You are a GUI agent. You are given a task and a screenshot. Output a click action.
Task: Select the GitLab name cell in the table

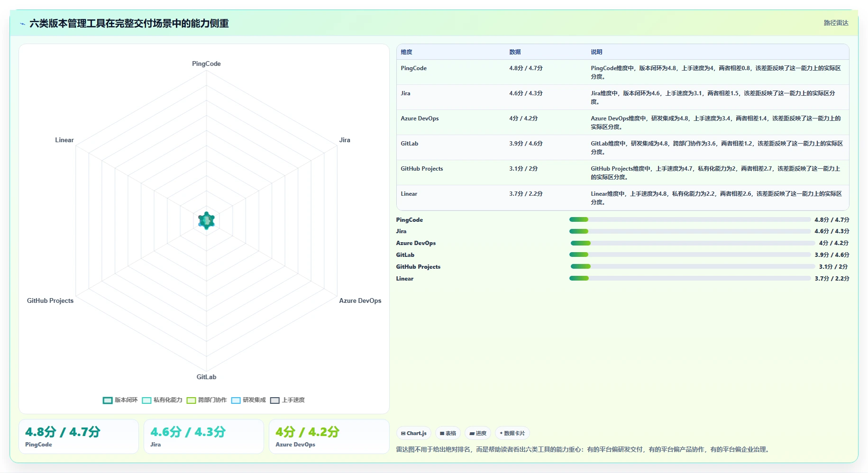[x=451, y=147]
